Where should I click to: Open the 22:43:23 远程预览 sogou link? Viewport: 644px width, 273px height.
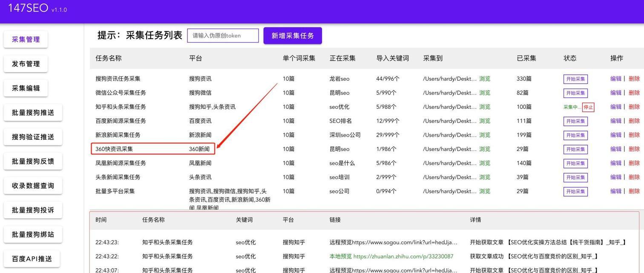pos(393,242)
